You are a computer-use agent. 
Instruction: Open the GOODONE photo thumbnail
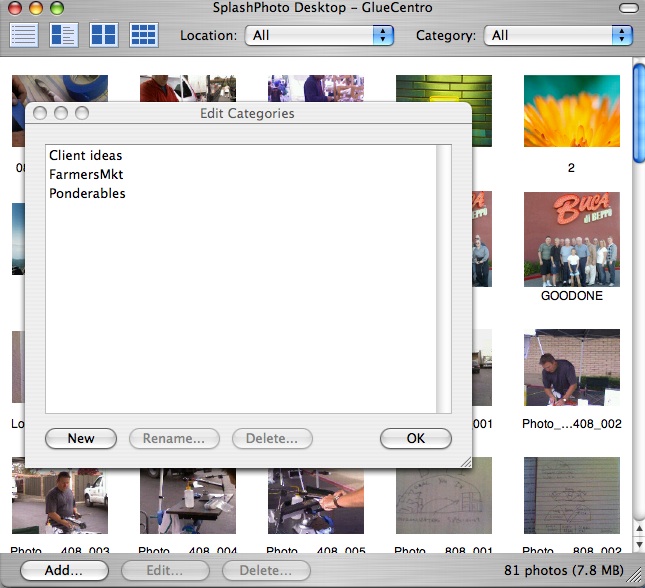[571, 239]
